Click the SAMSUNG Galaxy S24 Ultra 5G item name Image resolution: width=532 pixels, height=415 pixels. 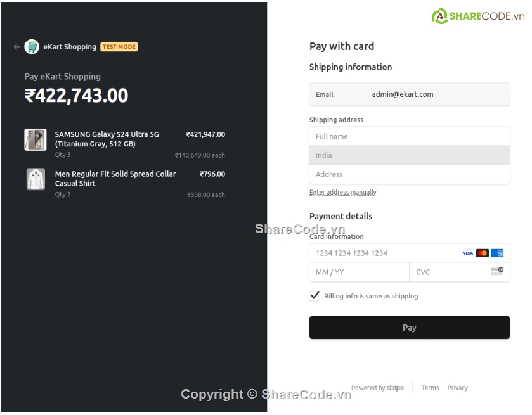(x=107, y=139)
